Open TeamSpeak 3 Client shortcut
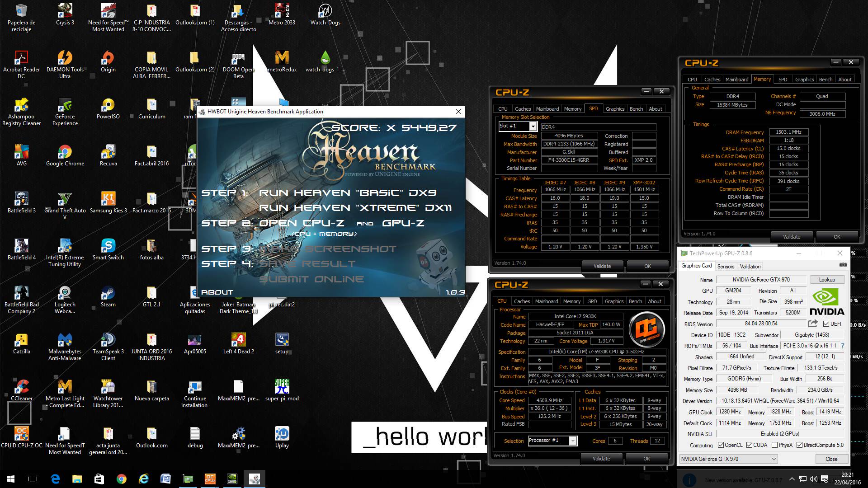Screen dimensions: 868x488 [108, 347]
